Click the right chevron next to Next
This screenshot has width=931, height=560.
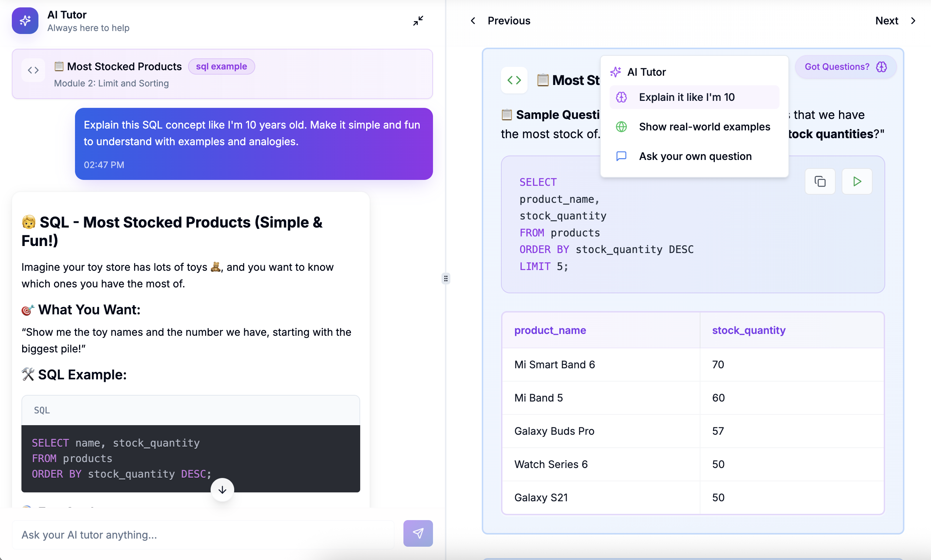coord(913,21)
